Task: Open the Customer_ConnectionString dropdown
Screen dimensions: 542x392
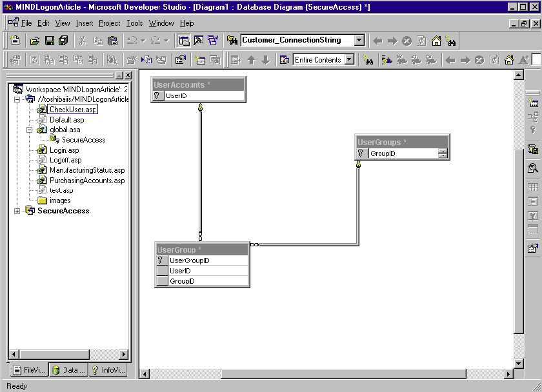Action: click(x=359, y=41)
